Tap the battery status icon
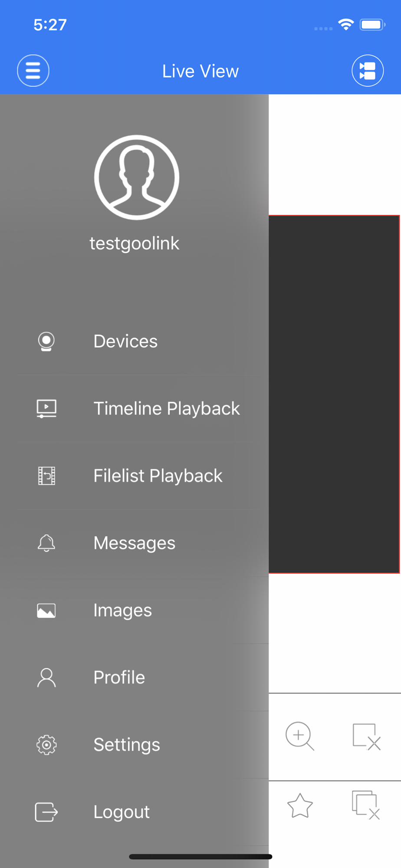 tap(372, 25)
